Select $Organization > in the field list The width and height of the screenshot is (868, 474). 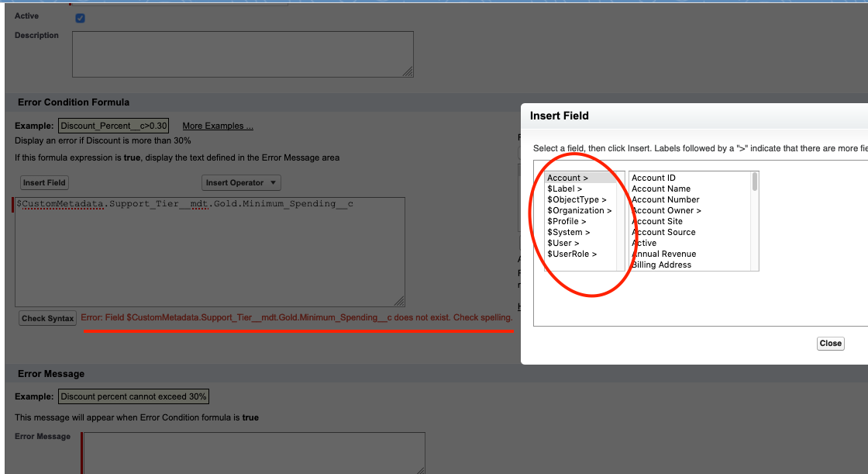tap(580, 210)
